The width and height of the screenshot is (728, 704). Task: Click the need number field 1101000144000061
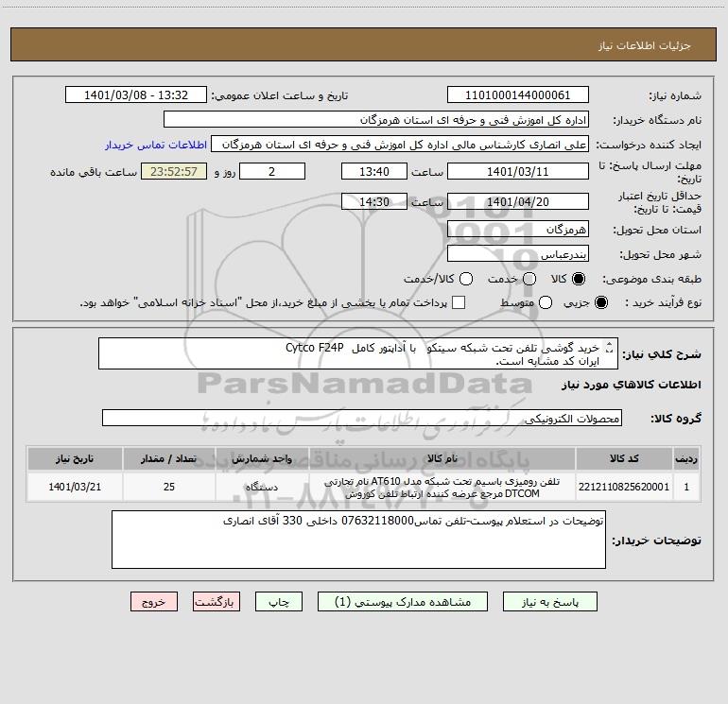click(518, 95)
